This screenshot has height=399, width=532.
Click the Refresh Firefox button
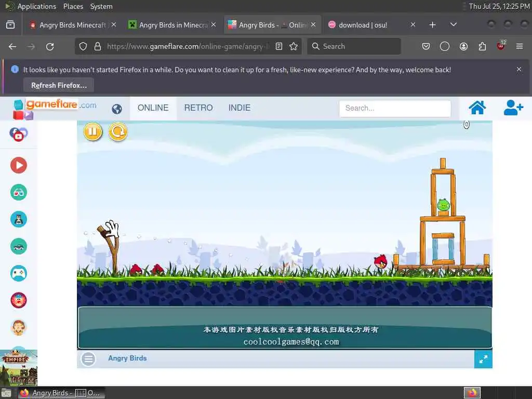coord(59,85)
